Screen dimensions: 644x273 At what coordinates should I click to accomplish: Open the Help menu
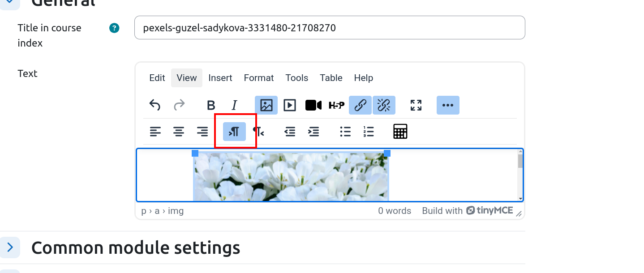(364, 78)
